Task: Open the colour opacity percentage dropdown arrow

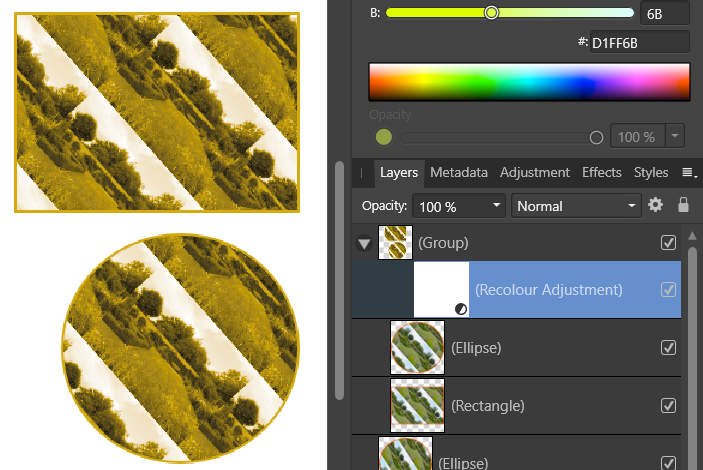Action: pos(675,136)
